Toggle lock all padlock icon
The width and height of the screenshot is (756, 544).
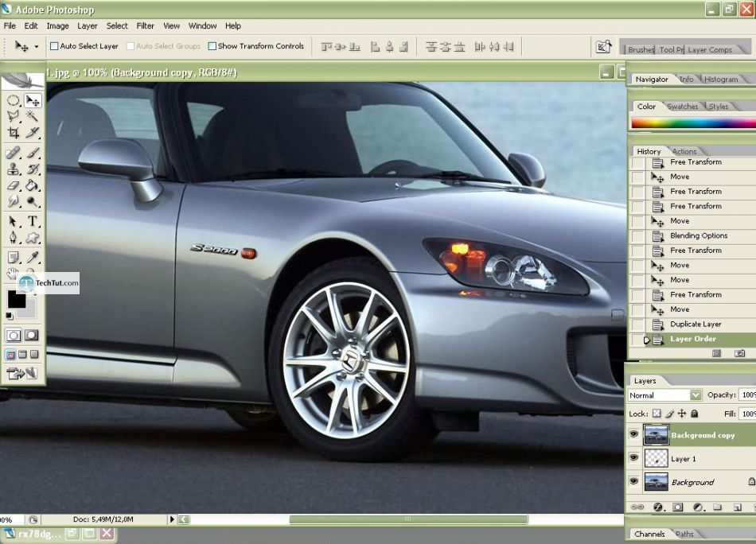pos(694,414)
